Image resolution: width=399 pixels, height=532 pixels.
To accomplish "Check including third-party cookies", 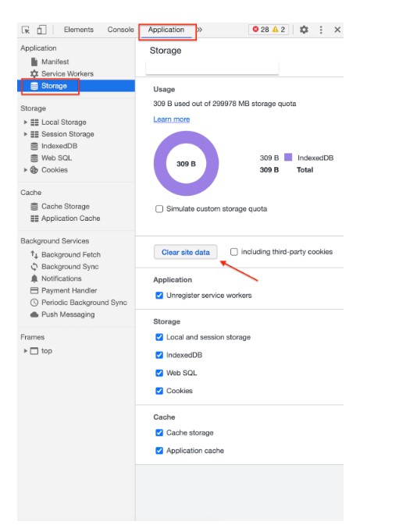I will (233, 252).
